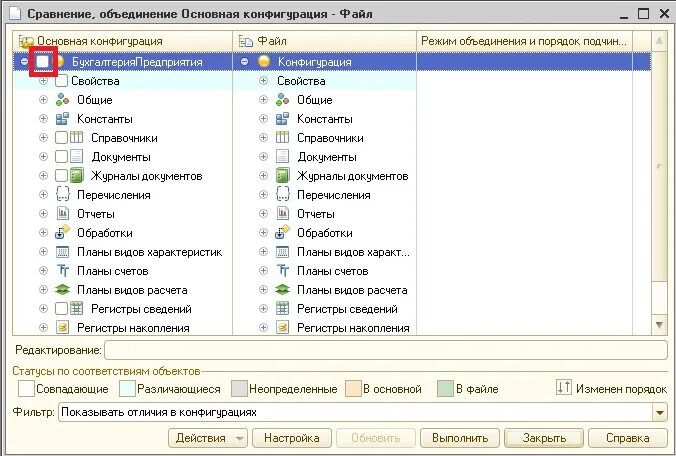Check the Справочники checkbox
The height and width of the screenshot is (456, 676).
click(x=62, y=138)
